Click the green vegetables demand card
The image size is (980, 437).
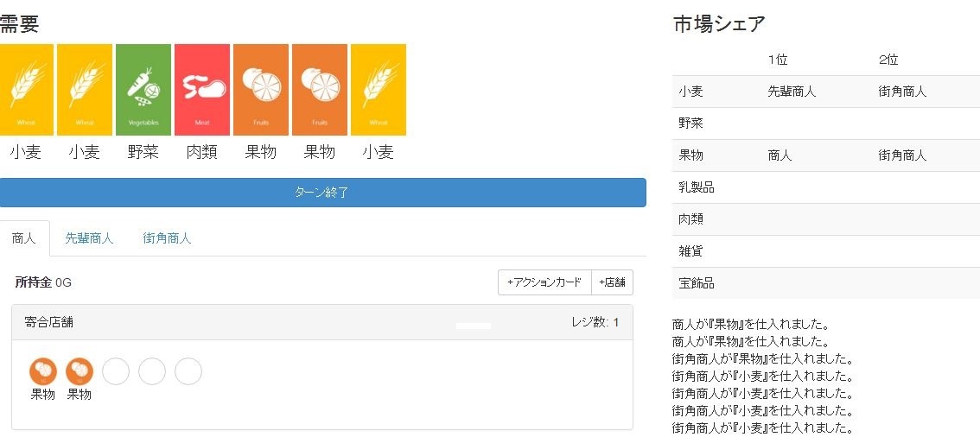[143, 90]
